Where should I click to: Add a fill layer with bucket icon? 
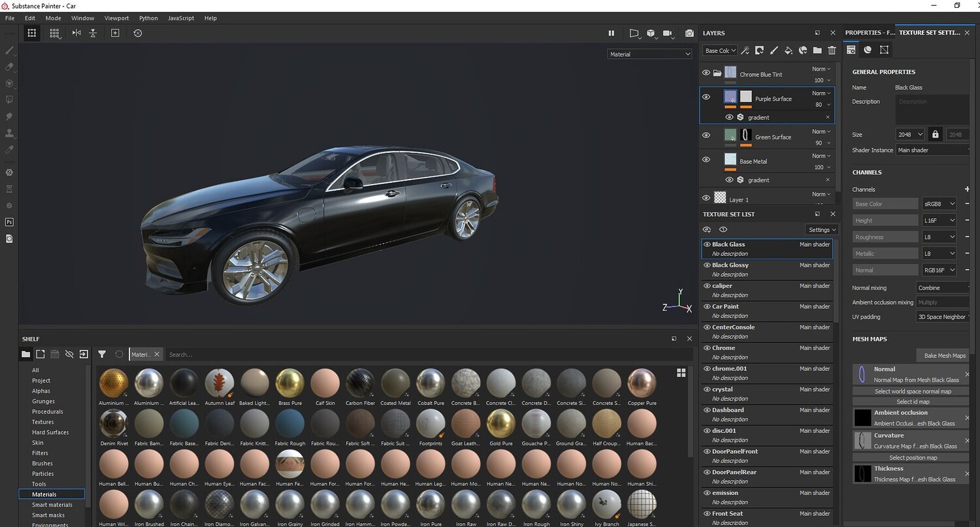click(788, 50)
